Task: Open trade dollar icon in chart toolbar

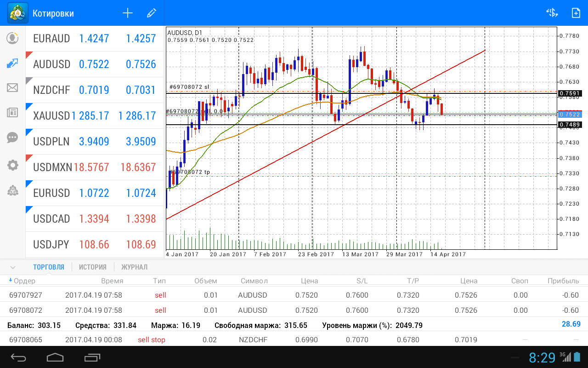Action: [x=552, y=13]
